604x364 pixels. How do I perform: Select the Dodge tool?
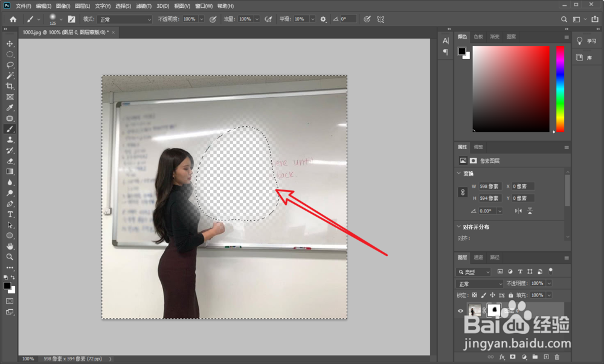10,193
